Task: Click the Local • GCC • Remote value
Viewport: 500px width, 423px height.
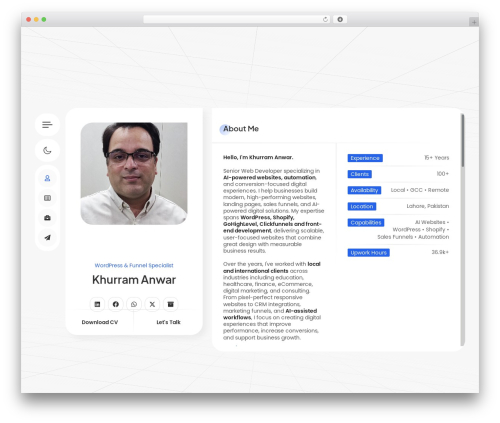Action: coord(420,190)
